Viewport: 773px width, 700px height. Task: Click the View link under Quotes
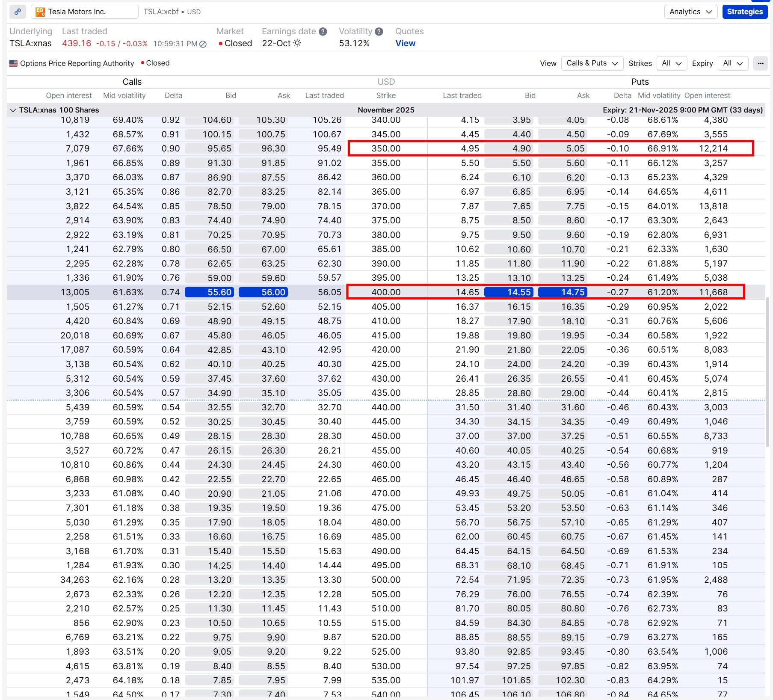[x=405, y=43]
